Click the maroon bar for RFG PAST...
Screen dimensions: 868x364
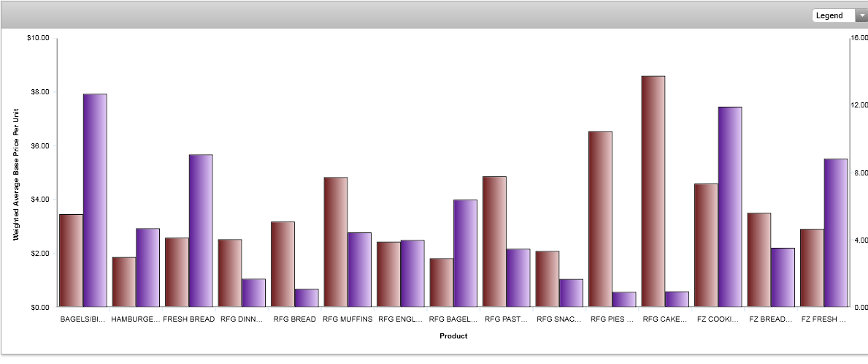494,241
